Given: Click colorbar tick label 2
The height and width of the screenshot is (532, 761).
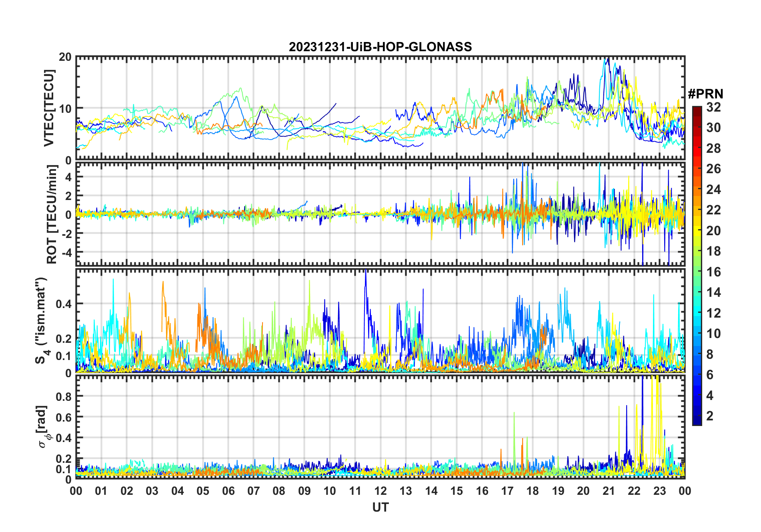Looking at the screenshot, I should point(710,416).
